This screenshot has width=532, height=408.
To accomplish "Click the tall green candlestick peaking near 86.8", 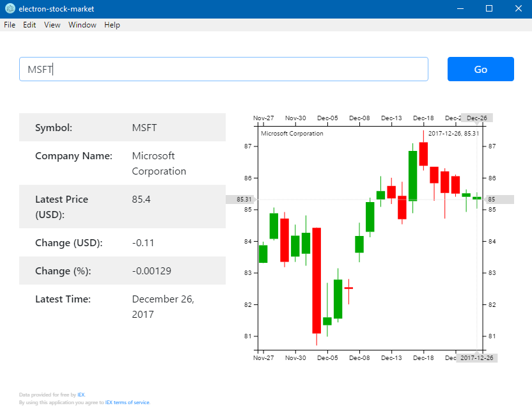I will pyautogui.click(x=412, y=175).
